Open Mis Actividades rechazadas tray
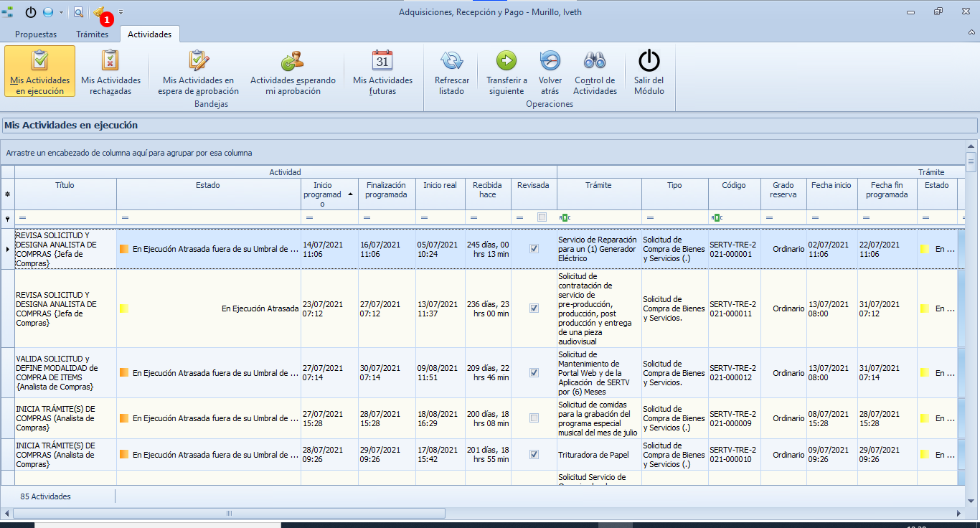 click(x=110, y=71)
